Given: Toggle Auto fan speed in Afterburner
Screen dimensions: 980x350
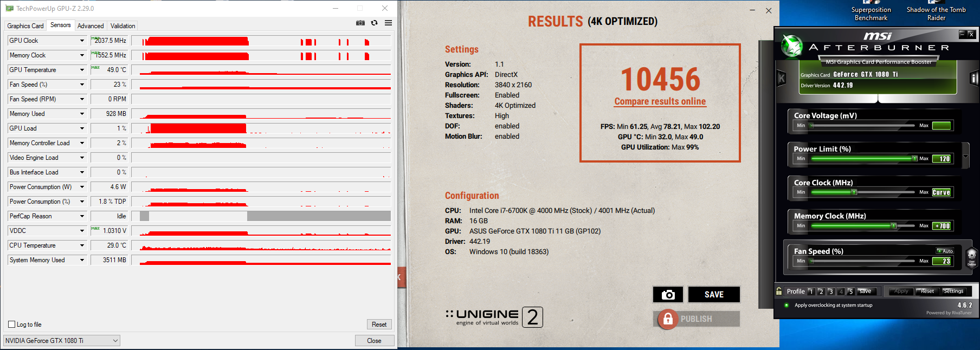Looking at the screenshot, I should pyautogui.click(x=945, y=251).
